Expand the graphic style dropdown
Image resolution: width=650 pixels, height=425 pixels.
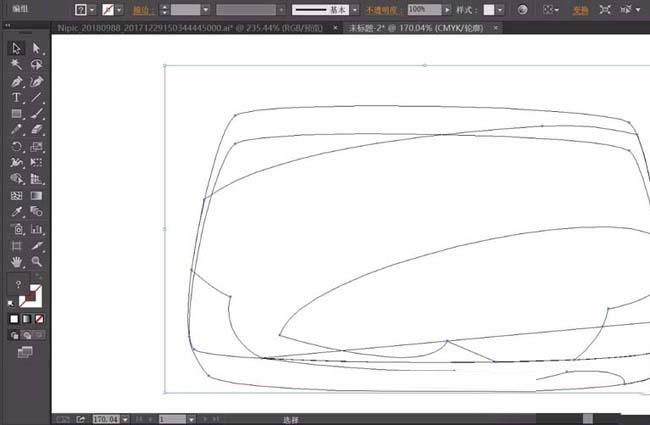point(502,9)
